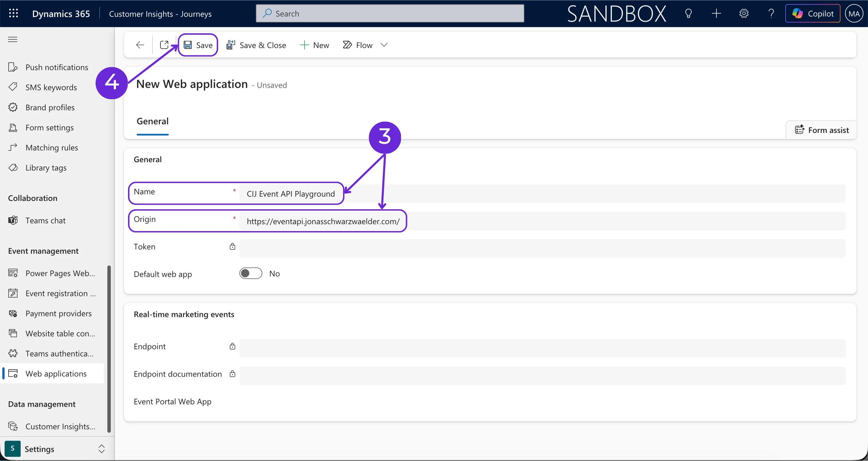Screen dimensions: 868x461
Task: Click the Collaboration group header
Action: (x=33, y=198)
